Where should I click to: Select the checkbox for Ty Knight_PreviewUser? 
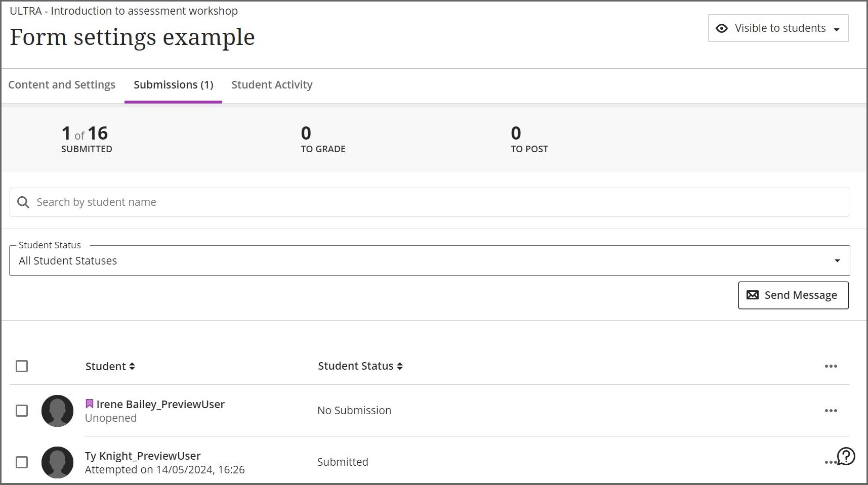point(22,462)
